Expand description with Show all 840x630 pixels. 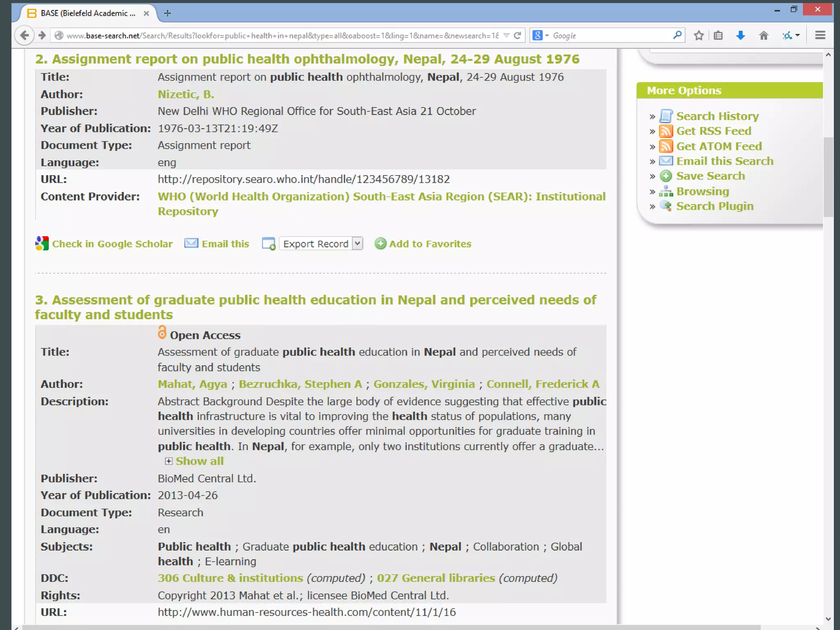[199, 461]
